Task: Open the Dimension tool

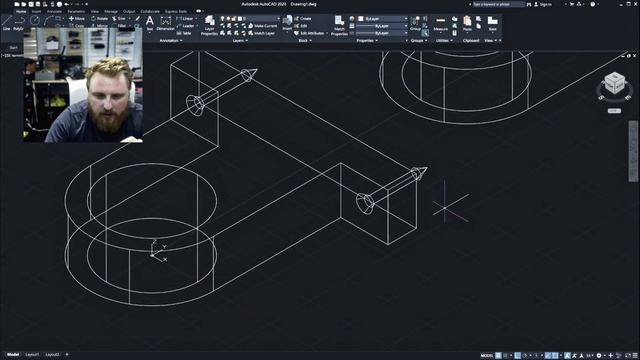Action: coord(165,23)
